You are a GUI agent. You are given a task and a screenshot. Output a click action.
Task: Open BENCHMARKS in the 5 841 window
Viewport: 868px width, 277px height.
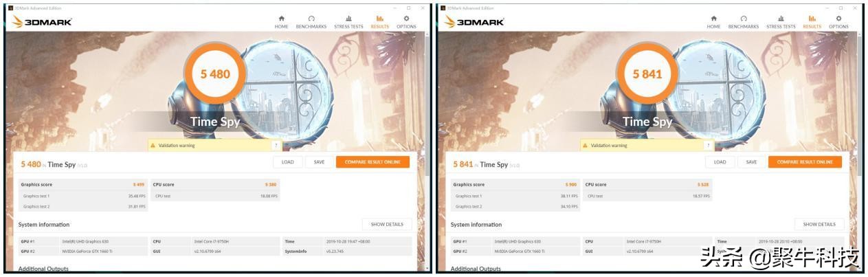pyautogui.click(x=744, y=22)
